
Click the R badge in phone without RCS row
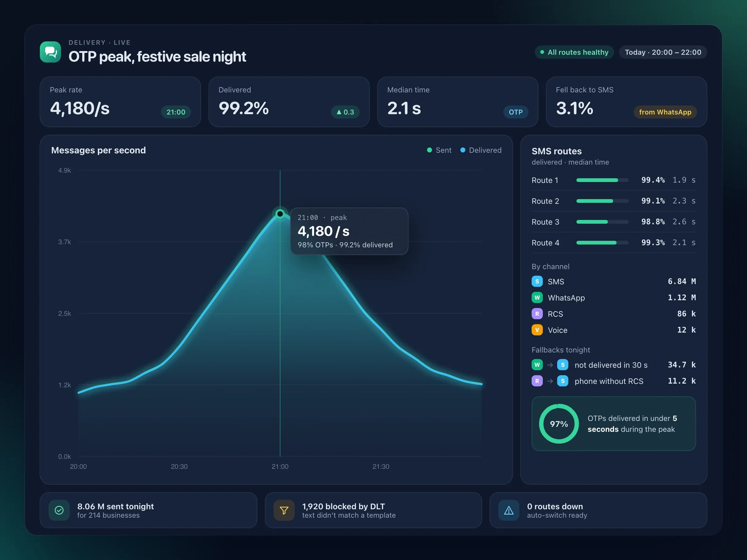[537, 381]
